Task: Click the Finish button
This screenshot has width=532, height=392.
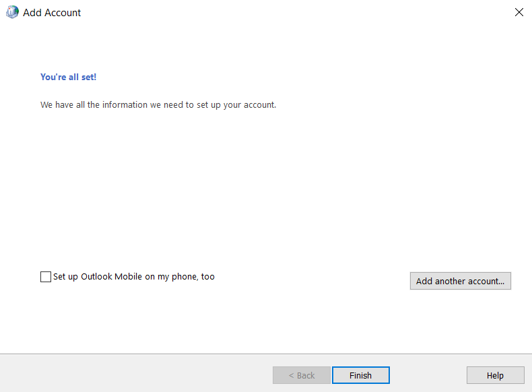Action: pos(360,375)
